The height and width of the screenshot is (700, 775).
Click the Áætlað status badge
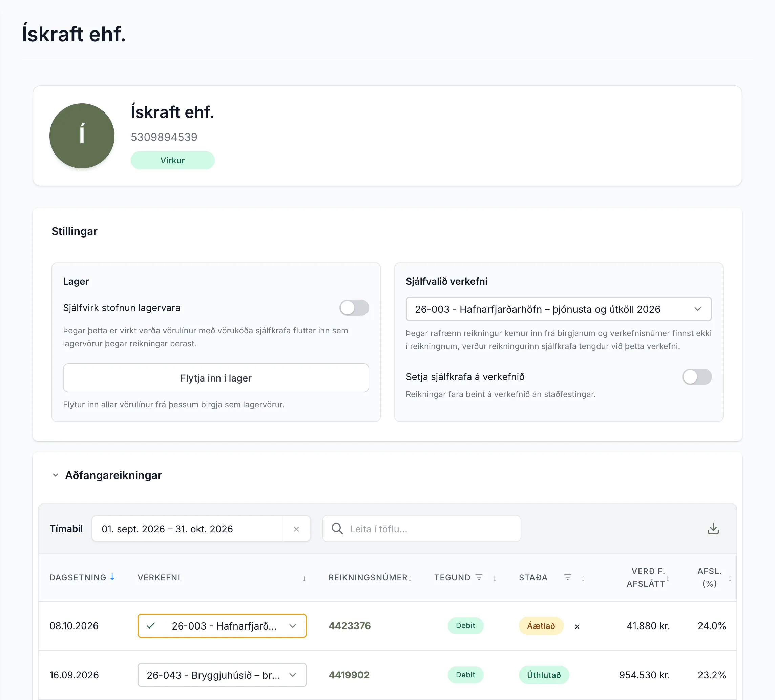(x=541, y=626)
